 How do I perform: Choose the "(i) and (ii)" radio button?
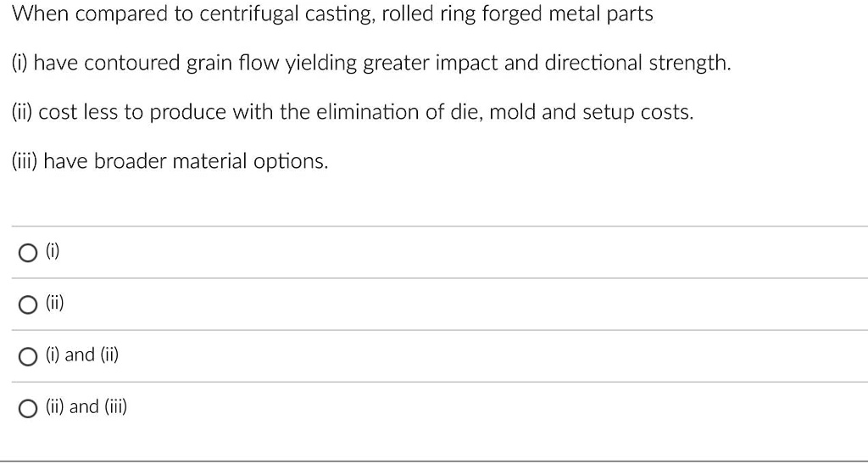pyautogui.click(x=26, y=357)
